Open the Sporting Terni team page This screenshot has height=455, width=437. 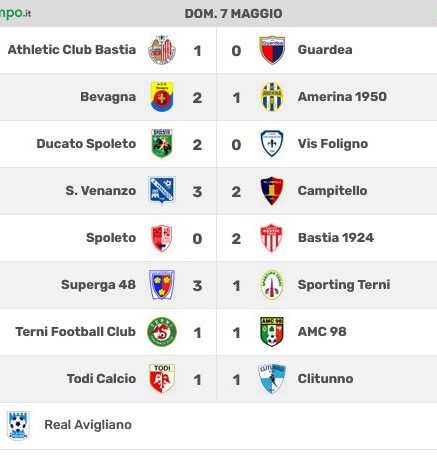(x=344, y=285)
